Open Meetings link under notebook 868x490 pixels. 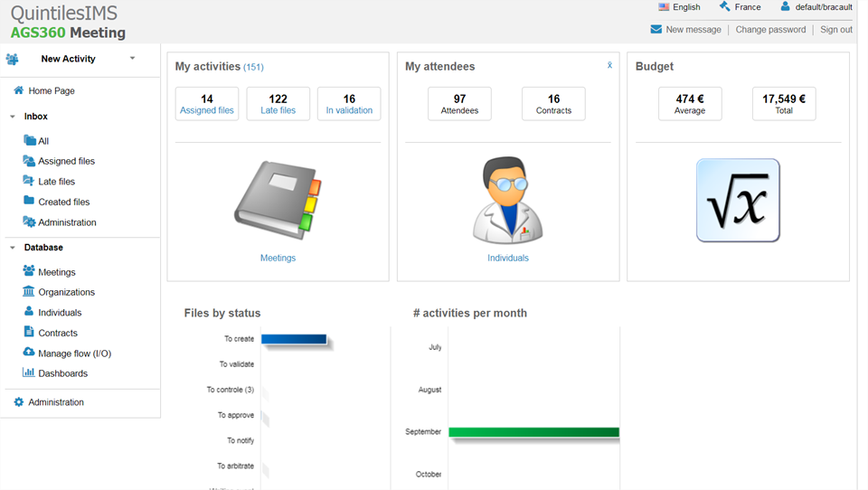click(x=278, y=258)
